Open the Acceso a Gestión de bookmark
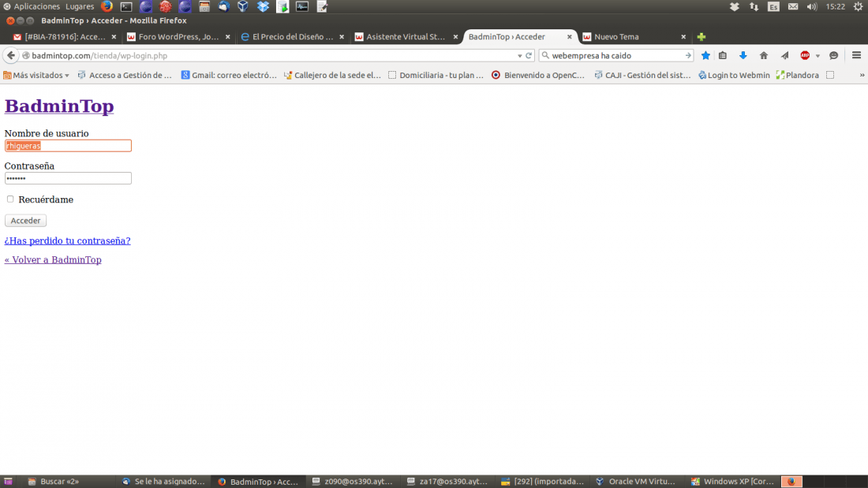Image resolution: width=868 pixels, height=488 pixels. pos(125,75)
